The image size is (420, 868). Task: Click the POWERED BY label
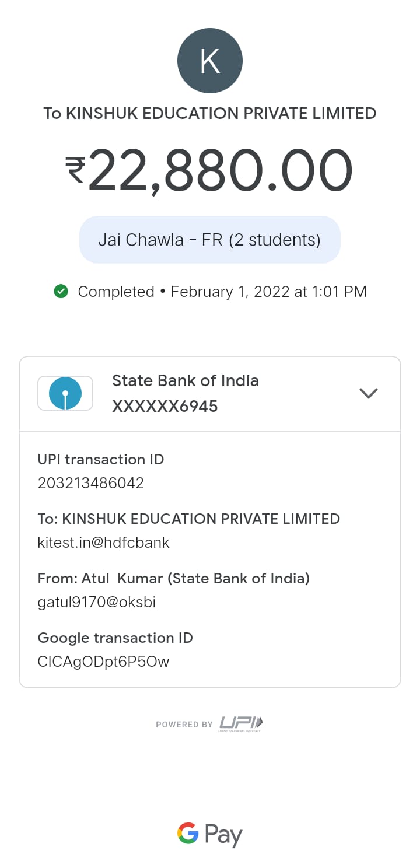pyautogui.click(x=184, y=724)
